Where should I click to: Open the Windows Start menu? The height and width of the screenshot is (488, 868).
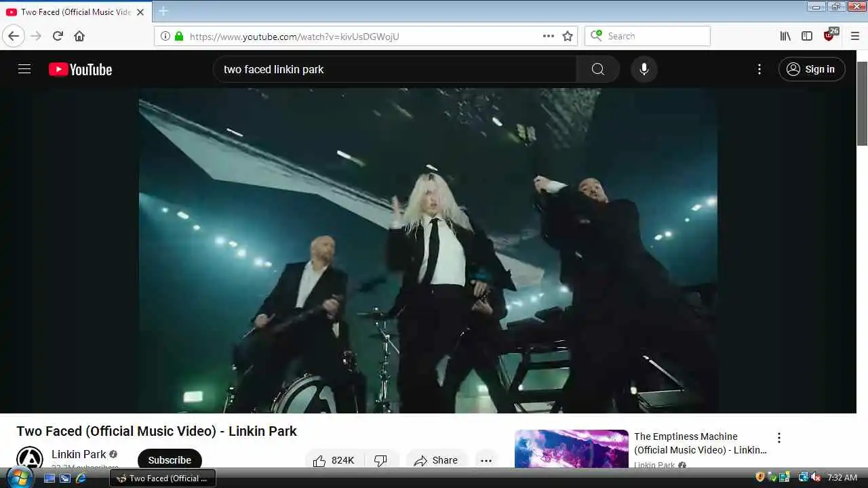[x=19, y=477]
